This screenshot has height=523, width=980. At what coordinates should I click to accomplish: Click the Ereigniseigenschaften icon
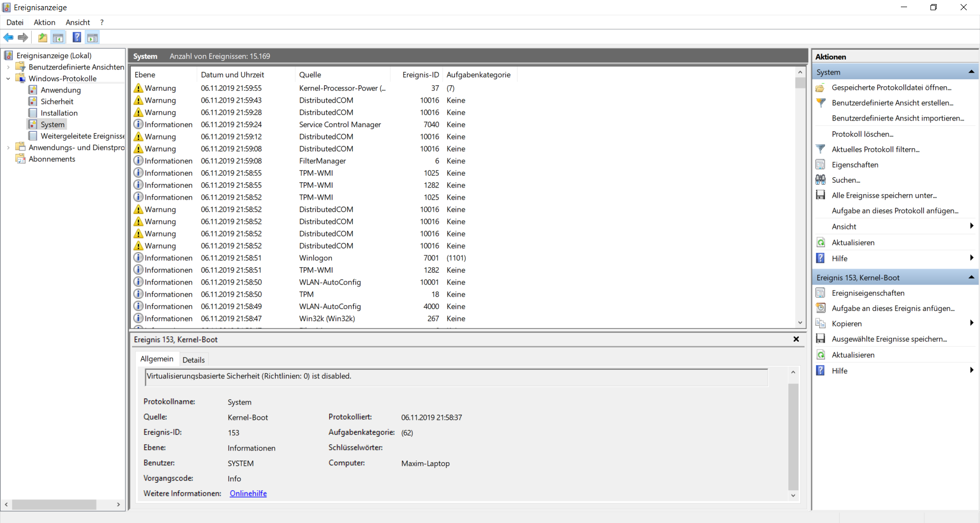[x=821, y=293]
